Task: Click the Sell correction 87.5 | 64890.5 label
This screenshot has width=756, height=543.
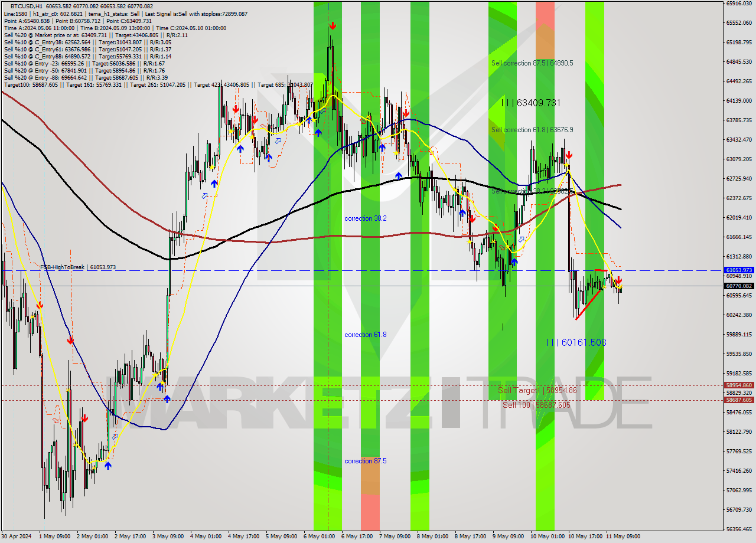Action: [x=531, y=63]
